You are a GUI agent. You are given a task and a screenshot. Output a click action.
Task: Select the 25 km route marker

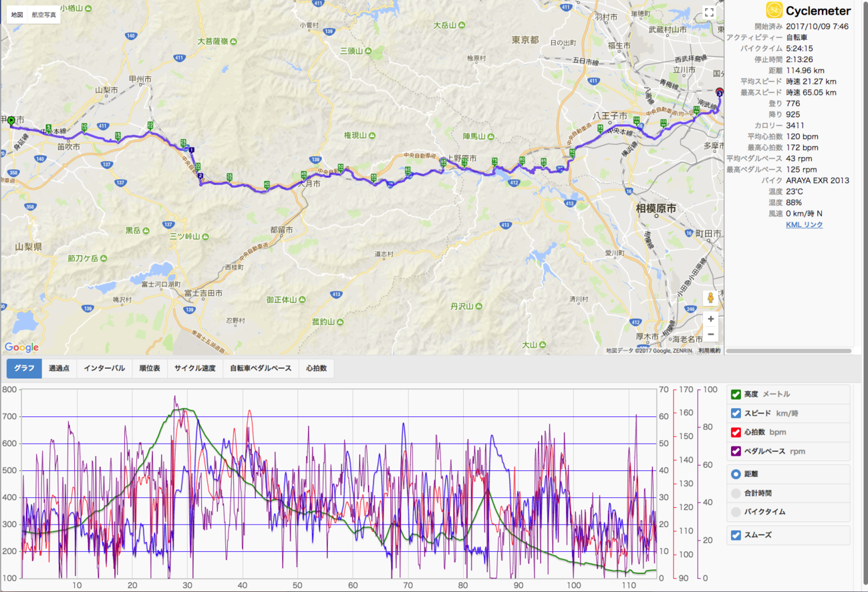point(183,142)
